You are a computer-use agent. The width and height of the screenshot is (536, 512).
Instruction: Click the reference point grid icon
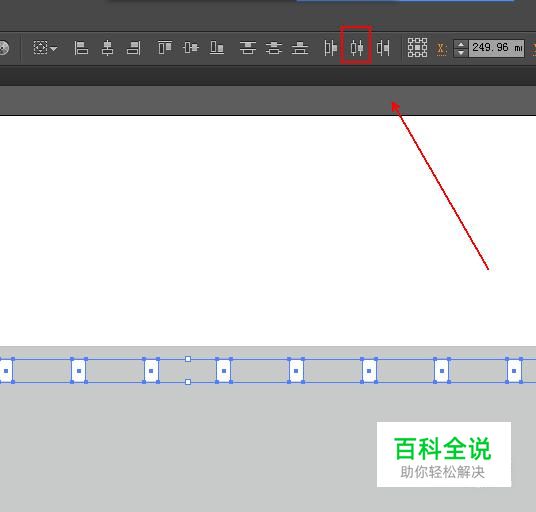[x=417, y=48]
